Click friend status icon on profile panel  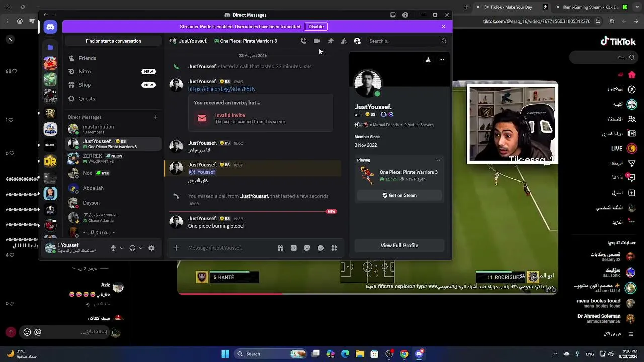coord(428,60)
